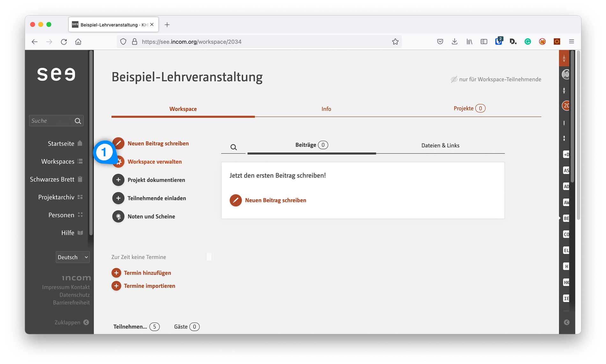Click the AD workspace icon in right panel
This screenshot has height=364, width=606.
(566, 187)
